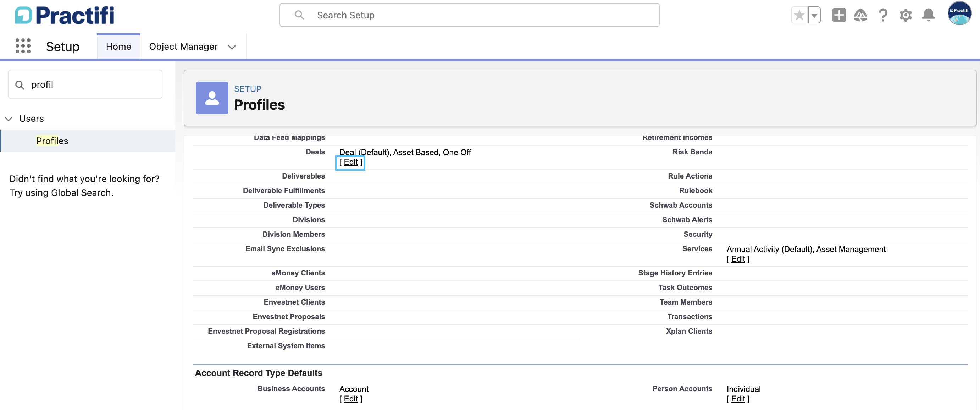
Task: Open the user profile avatar
Action: 959,13
